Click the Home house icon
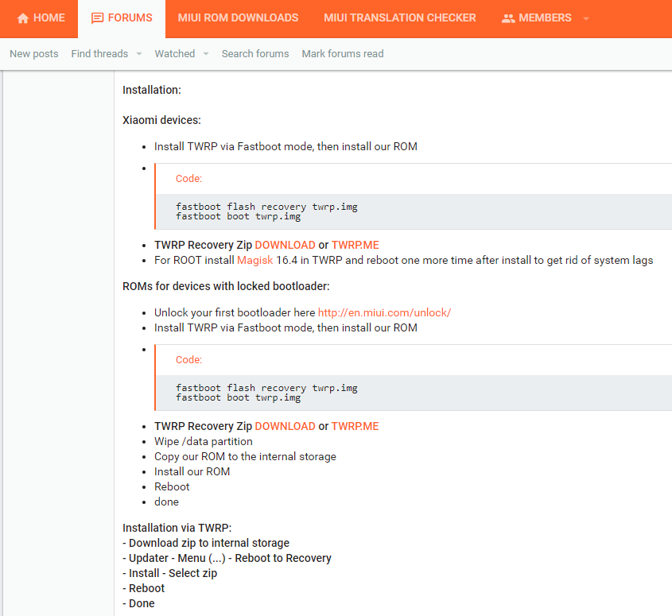This screenshot has width=672, height=616. pos(23,18)
